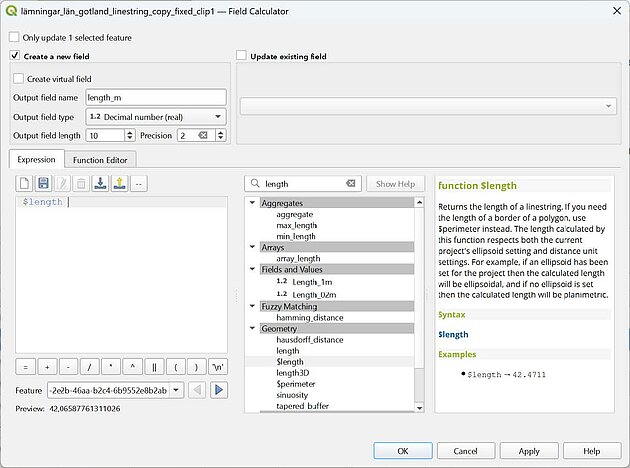630x468 pixels.
Task: Switch to the Expression tab
Action: pyautogui.click(x=36, y=159)
